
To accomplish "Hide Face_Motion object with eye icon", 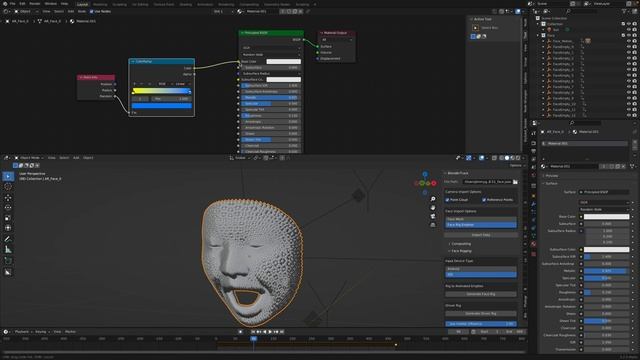I will (x=629, y=41).
